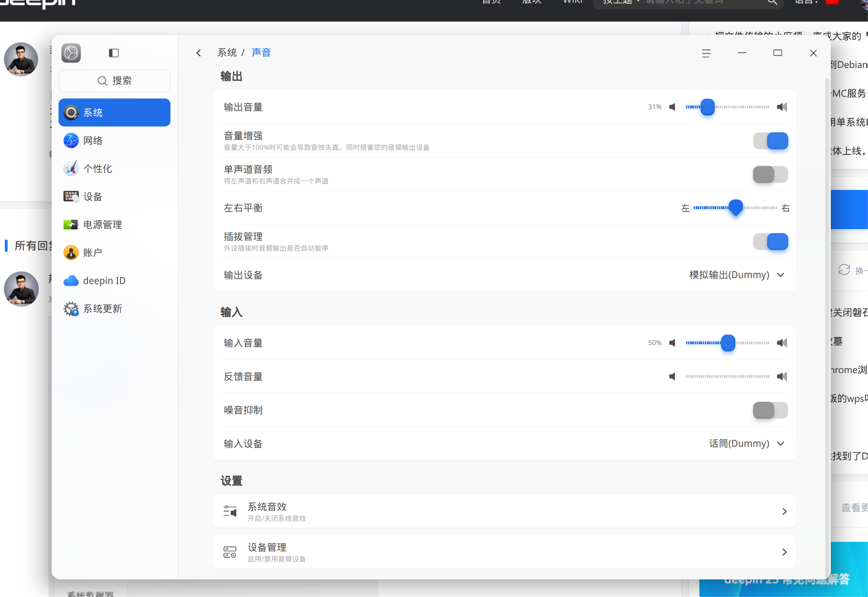
Task: Click the 系统音效 equalizer icon
Action: (230, 511)
